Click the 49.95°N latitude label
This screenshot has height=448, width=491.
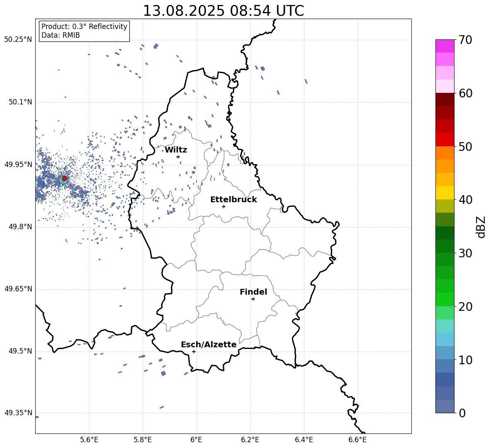pos(18,164)
